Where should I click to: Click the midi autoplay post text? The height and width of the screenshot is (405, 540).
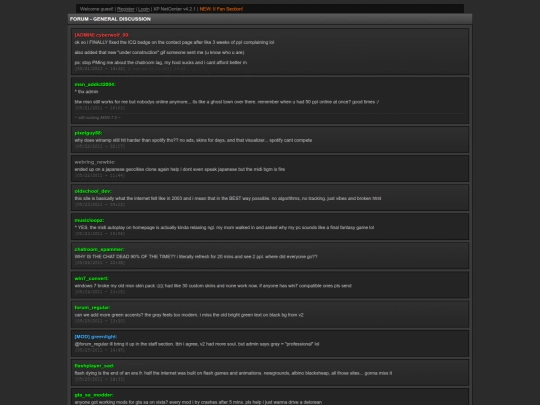coord(224,228)
